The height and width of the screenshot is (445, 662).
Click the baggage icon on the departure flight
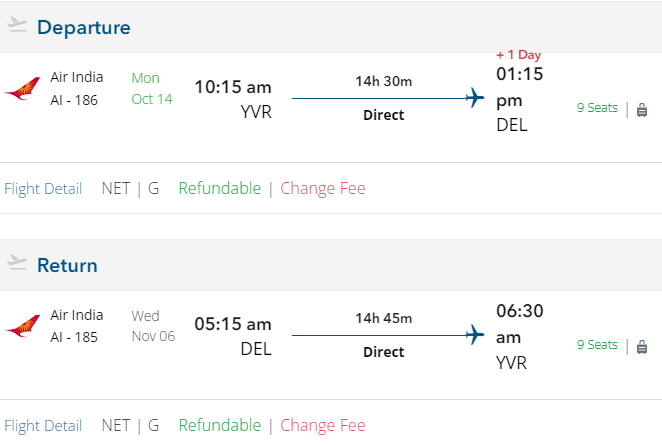coord(642,109)
